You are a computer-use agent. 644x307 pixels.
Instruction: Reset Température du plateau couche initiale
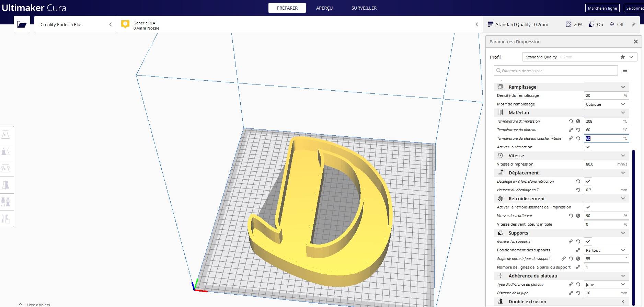pyautogui.click(x=578, y=138)
